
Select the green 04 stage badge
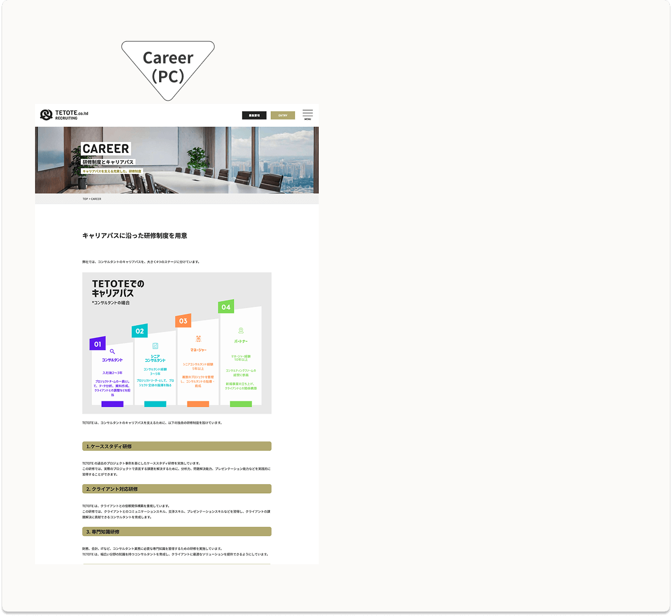pyautogui.click(x=226, y=307)
